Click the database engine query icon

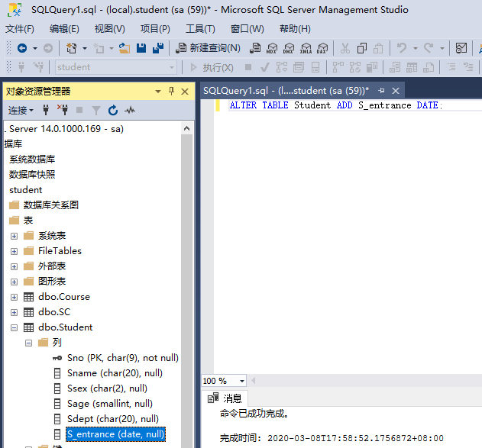255,48
